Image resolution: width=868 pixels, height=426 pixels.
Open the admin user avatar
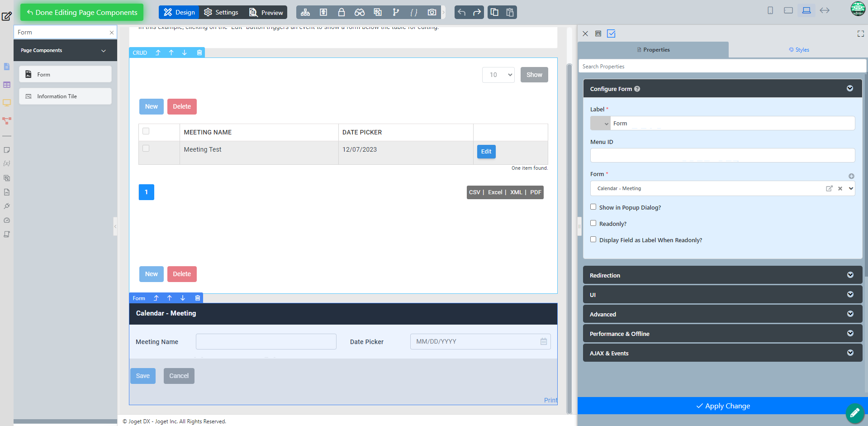click(x=858, y=9)
